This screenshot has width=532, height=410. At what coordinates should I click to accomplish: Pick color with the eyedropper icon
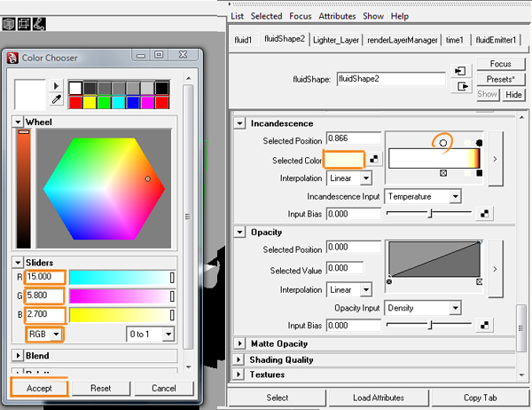(x=57, y=99)
